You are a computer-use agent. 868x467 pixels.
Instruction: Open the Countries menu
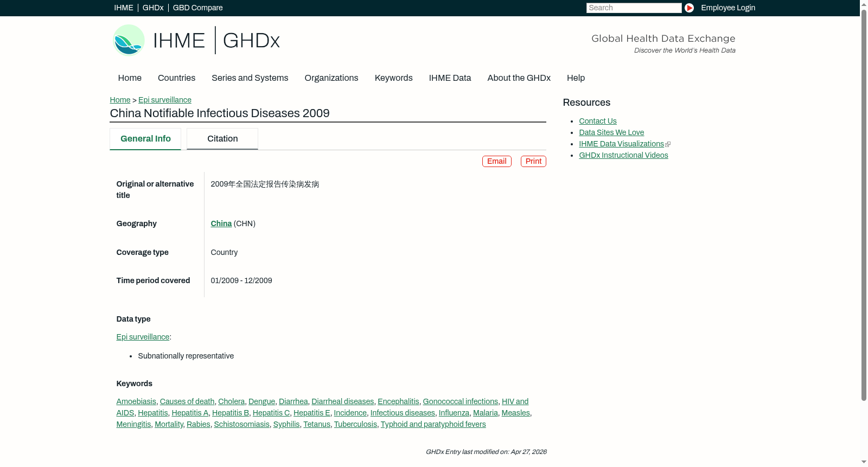(x=176, y=78)
